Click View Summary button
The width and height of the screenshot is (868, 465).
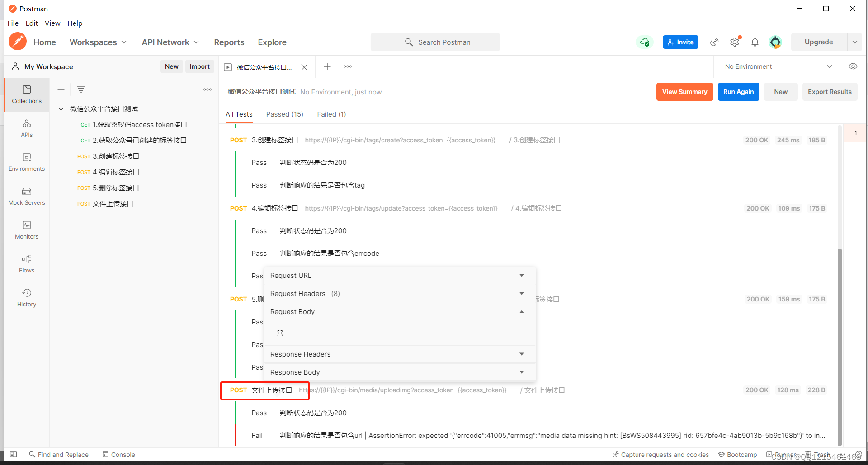click(x=685, y=92)
